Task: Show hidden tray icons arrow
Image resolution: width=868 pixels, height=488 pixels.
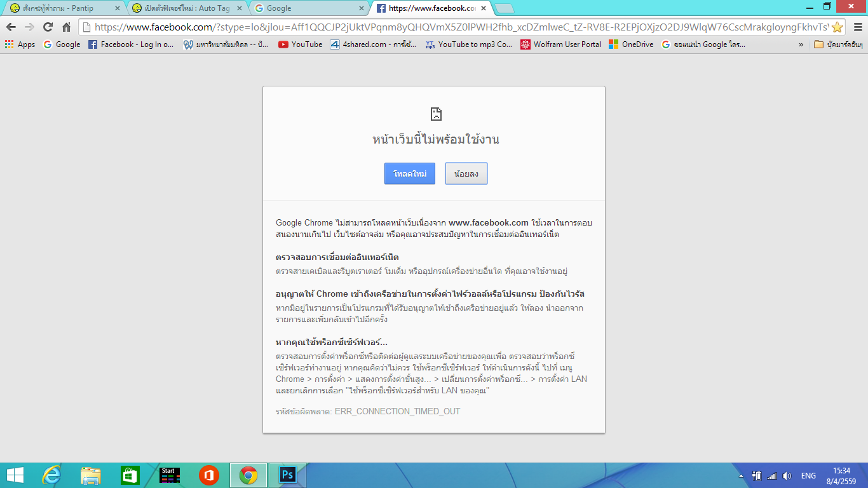Action: (x=742, y=475)
